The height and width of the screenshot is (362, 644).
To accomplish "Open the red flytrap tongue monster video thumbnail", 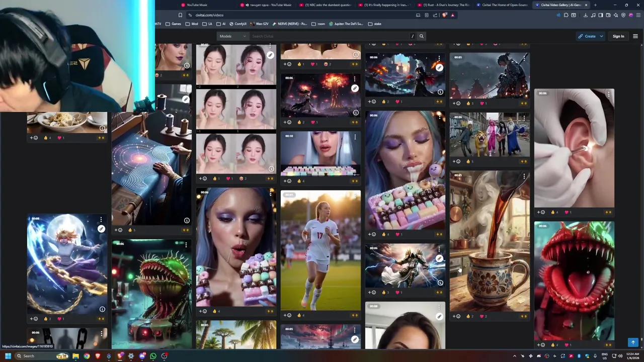I will [574, 281].
